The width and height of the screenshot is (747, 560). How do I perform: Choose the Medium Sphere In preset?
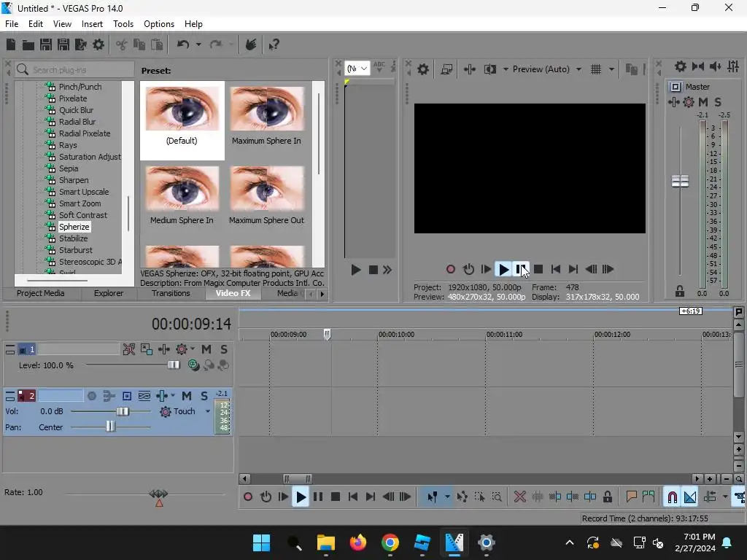point(182,195)
